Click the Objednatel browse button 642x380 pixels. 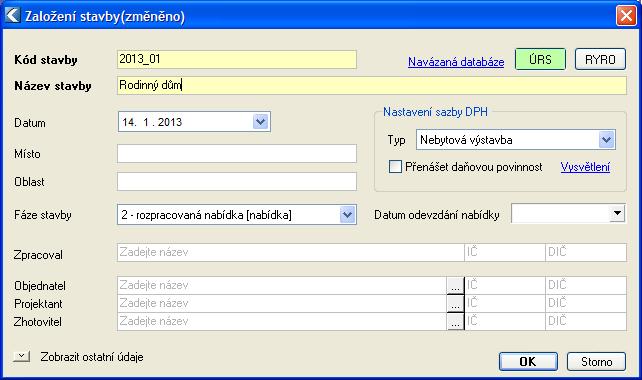pos(455,285)
